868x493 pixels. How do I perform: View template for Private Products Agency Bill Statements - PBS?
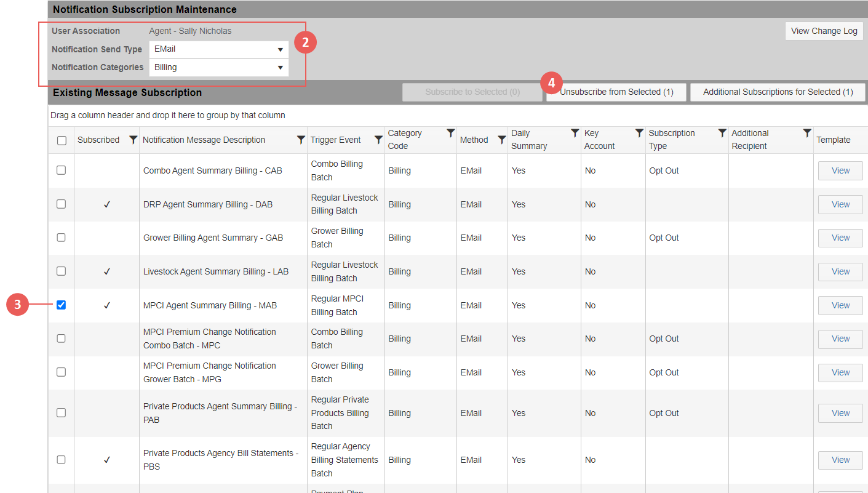point(840,460)
